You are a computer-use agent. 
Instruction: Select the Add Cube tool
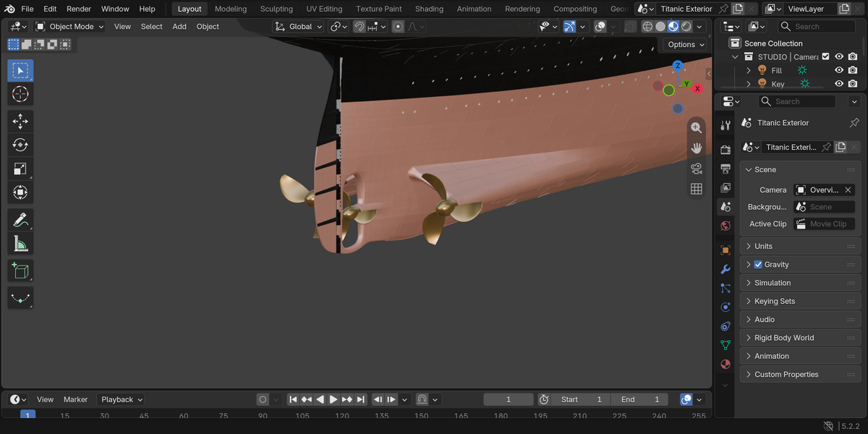point(20,271)
